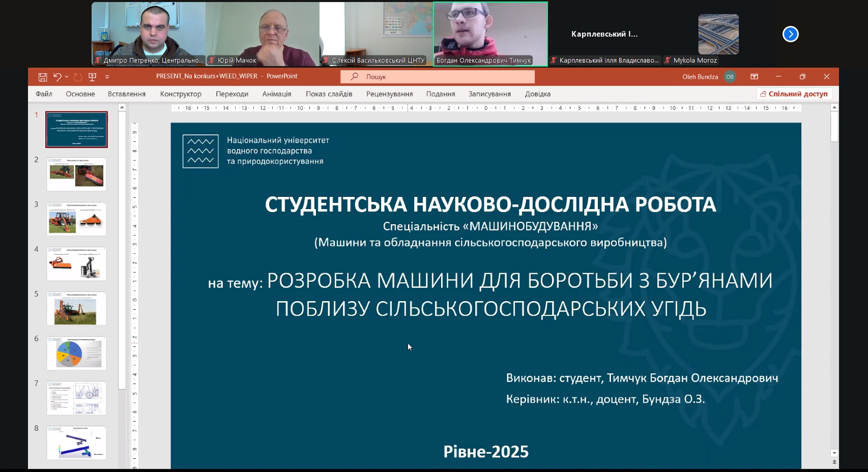Screen dimensions: 868x472
Task: Click the Undo arrow icon
Action: coord(57,77)
